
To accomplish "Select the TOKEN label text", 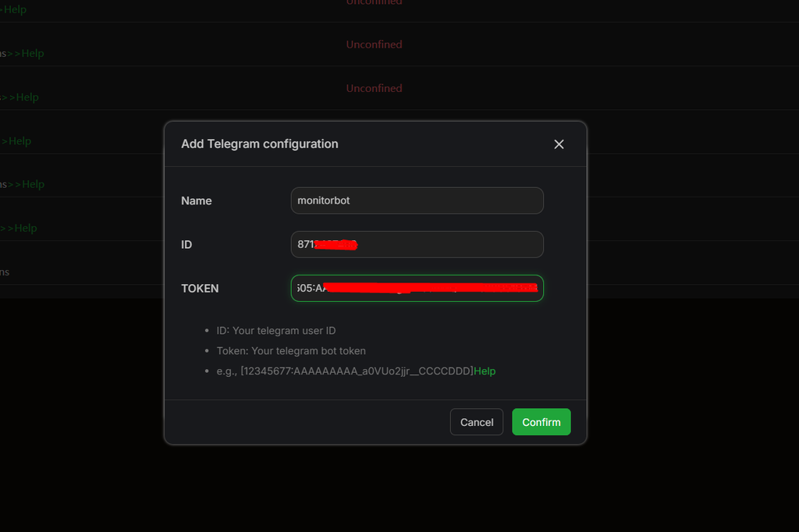I will [200, 289].
